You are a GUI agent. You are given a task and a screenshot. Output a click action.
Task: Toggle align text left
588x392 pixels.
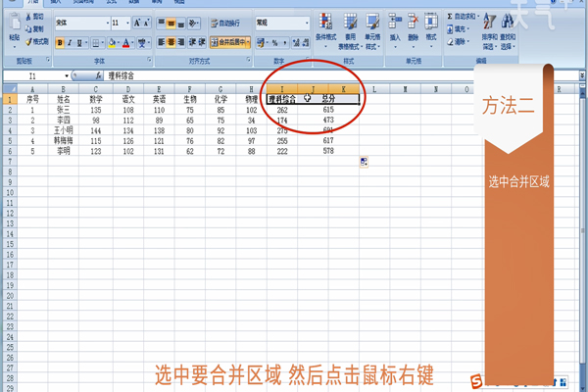pyautogui.click(x=162, y=42)
